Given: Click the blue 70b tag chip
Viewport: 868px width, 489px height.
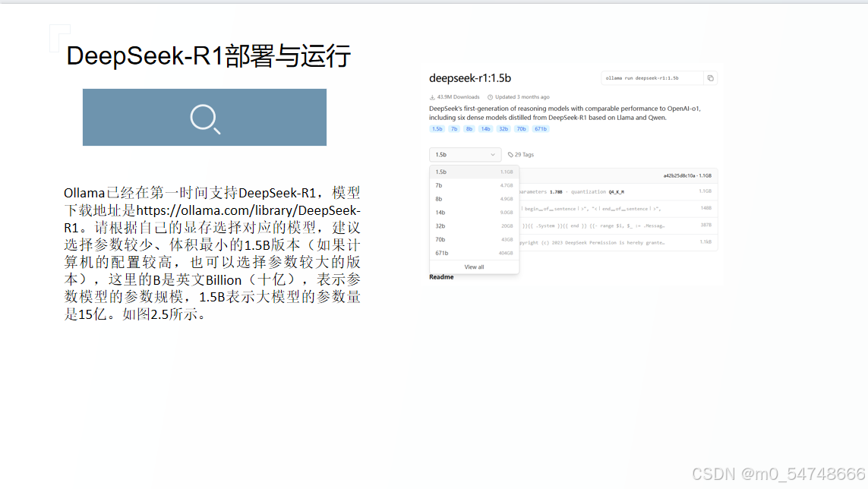Looking at the screenshot, I should click(522, 129).
